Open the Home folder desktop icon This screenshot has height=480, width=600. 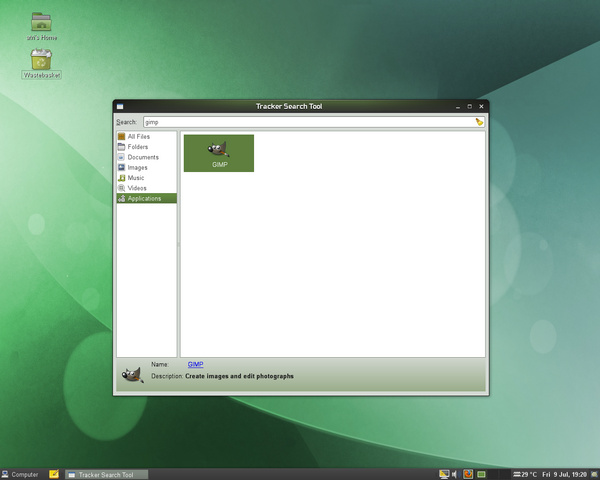point(41,27)
